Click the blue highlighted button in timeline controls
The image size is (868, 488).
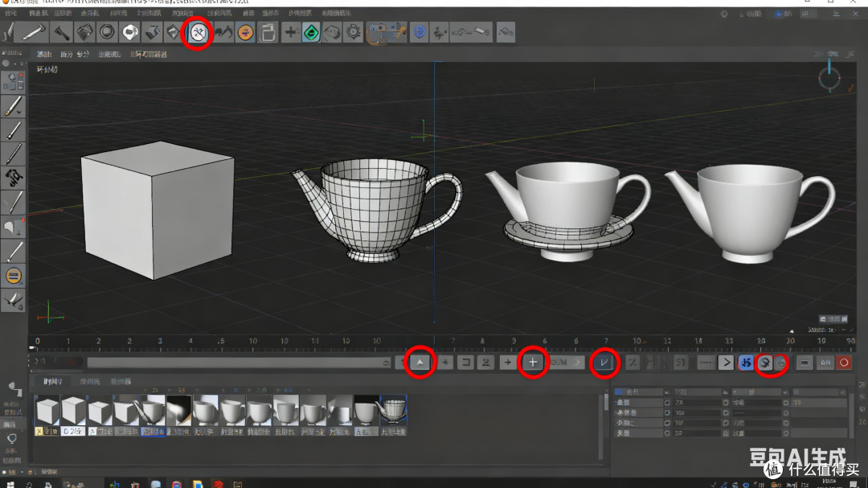pos(746,363)
